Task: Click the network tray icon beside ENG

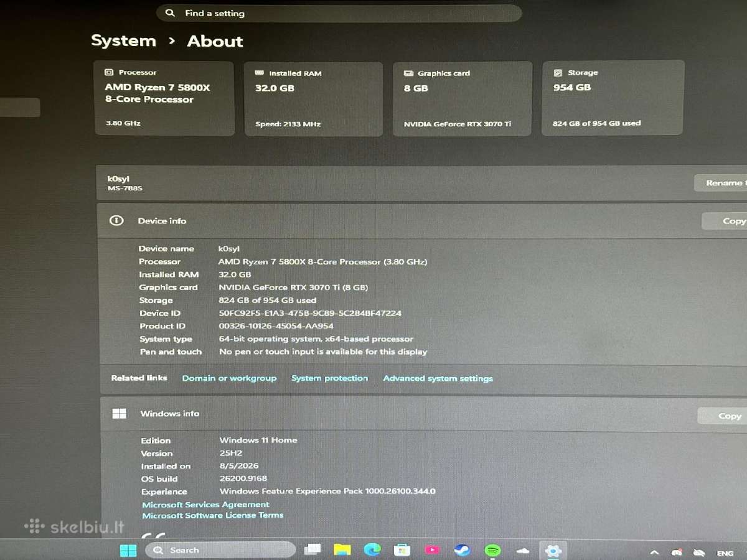Action: tap(699, 553)
